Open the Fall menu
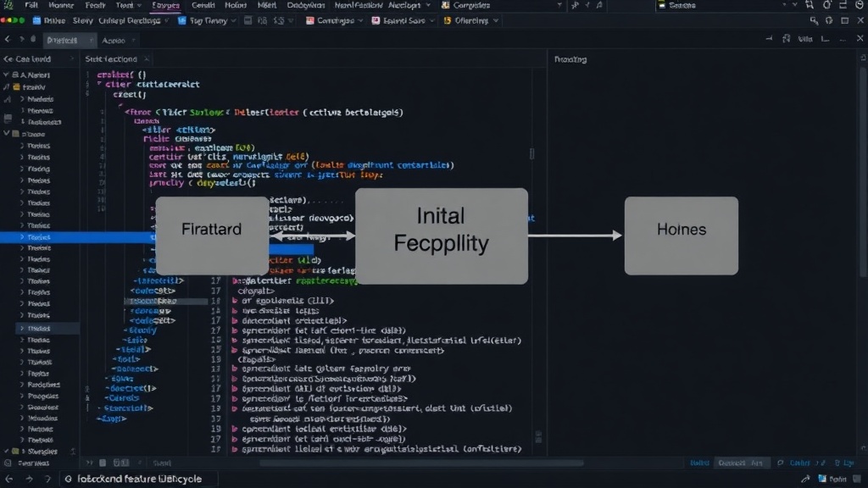Viewport: 868px width, 488px height. click(31, 5)
